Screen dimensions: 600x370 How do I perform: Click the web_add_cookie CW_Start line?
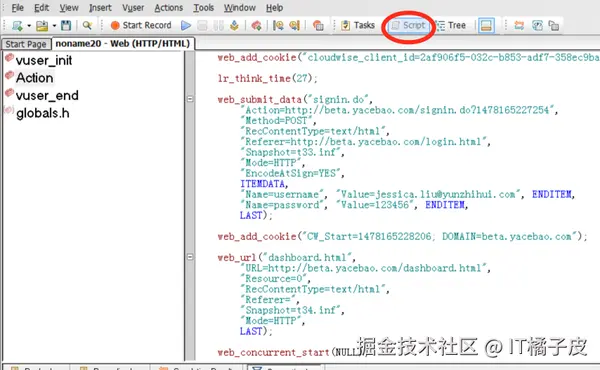tap(402, 236)
